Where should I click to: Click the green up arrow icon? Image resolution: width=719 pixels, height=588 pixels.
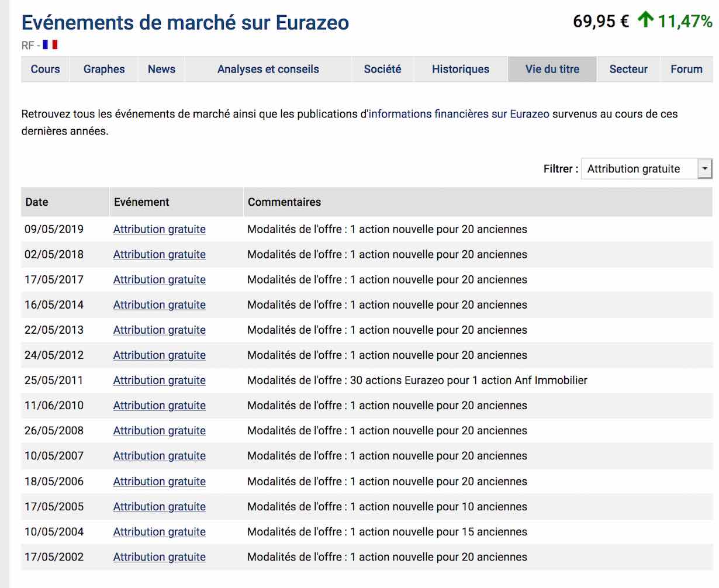(645, 20)
